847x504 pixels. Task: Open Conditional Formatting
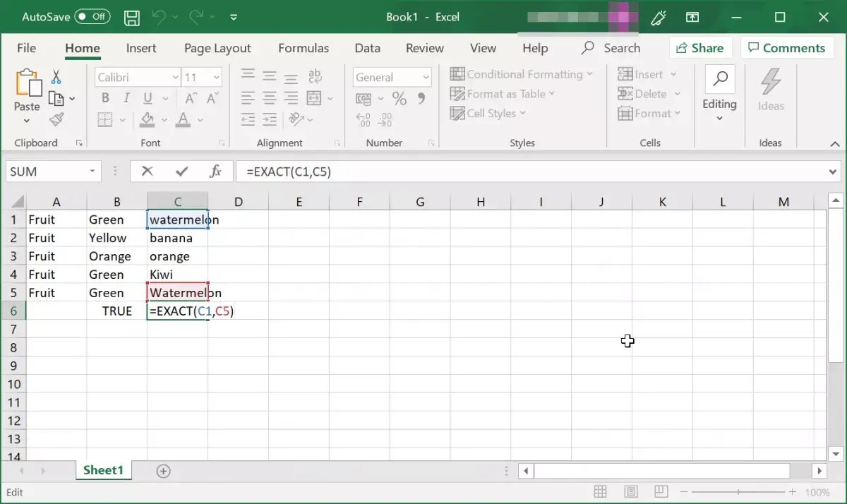click(522, 73)
